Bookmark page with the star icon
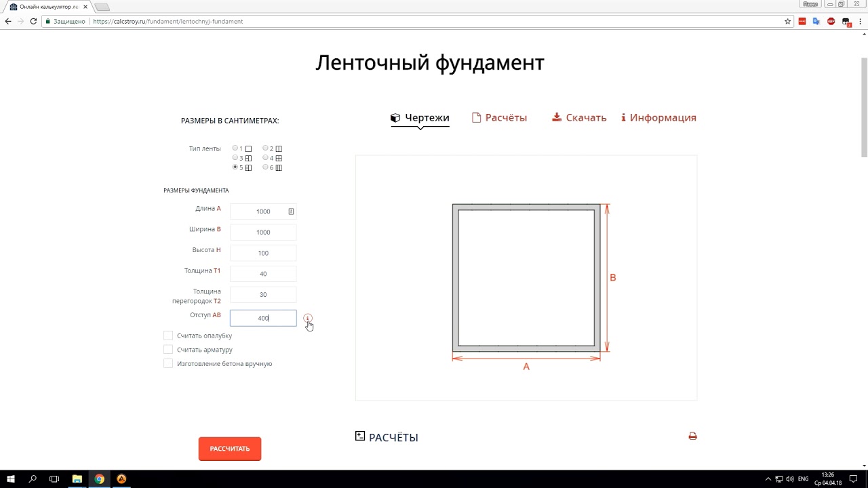Image resolution: width=868 pixels, height=488 pixels. tap(787, 22)
